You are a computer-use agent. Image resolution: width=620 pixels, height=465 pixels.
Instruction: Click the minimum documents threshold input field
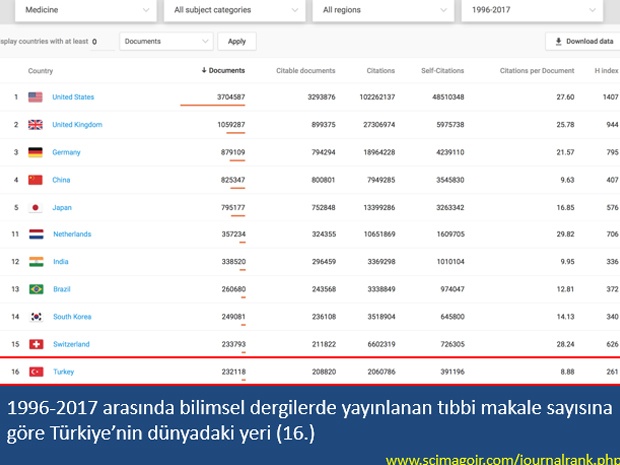coord(98,42)
